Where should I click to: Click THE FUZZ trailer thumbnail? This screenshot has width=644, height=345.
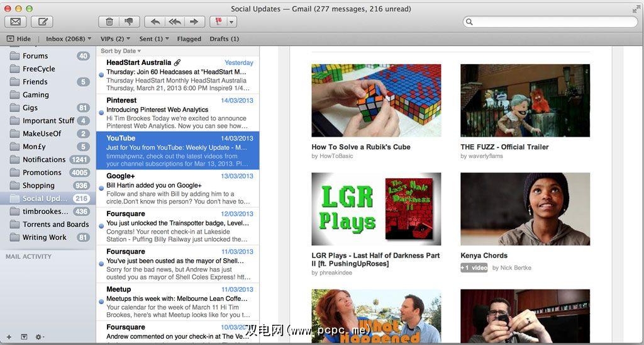tap(525, 100)
